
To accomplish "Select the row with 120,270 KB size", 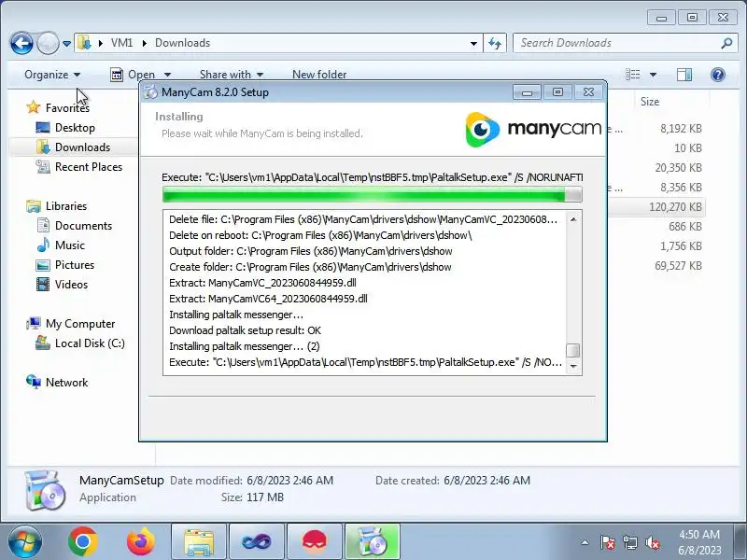I will 675,206.
